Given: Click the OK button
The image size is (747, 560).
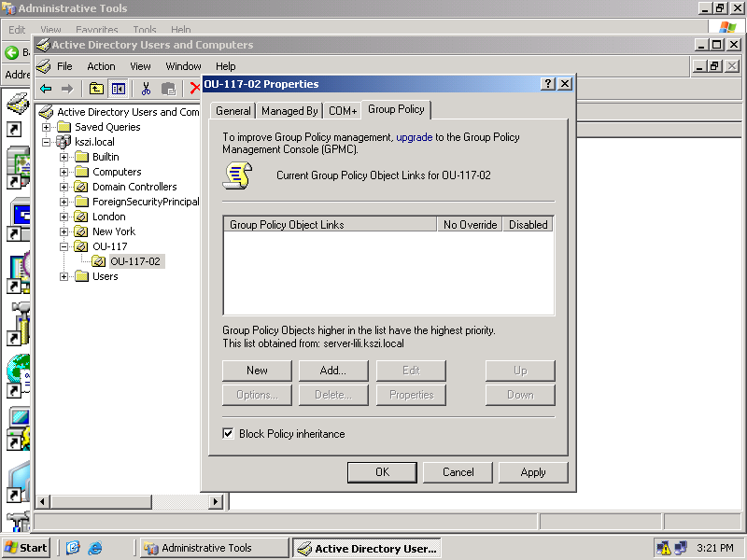Looking at the screenshot, I should tap(382, 472).
